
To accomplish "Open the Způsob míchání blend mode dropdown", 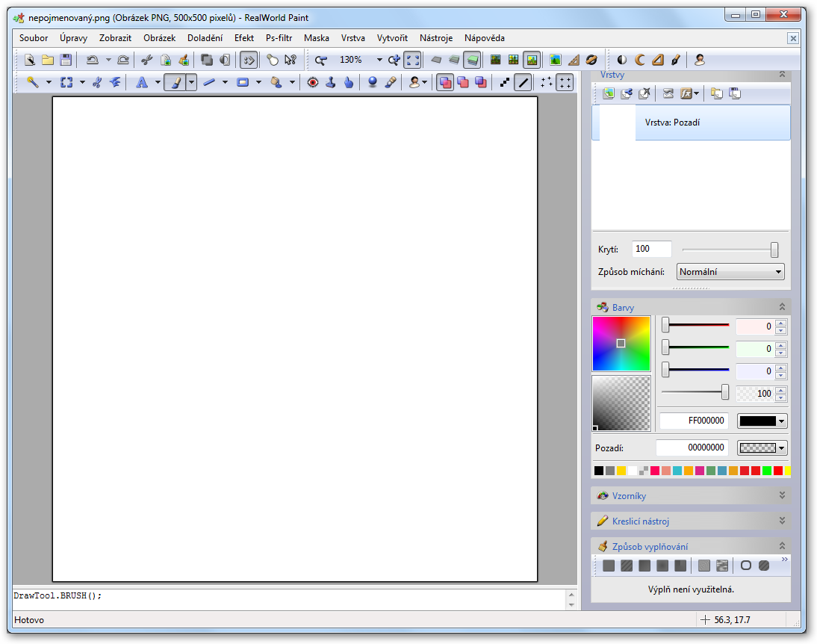I will tap(730, 272).
